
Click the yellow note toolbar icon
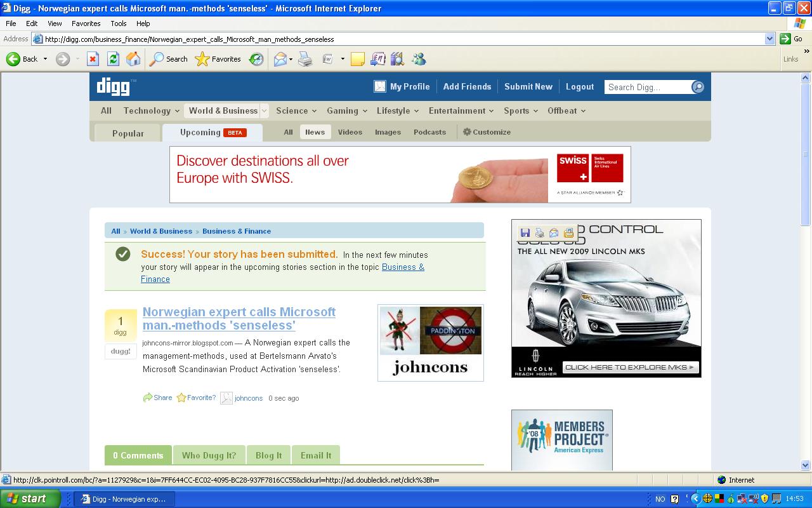tap(358, 59)
